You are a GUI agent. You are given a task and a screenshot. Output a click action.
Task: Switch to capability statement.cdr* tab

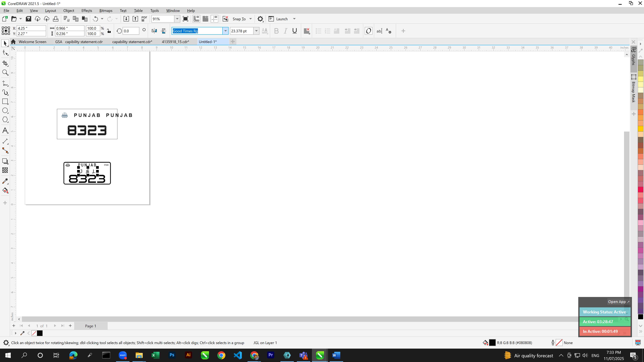[132, 42]
